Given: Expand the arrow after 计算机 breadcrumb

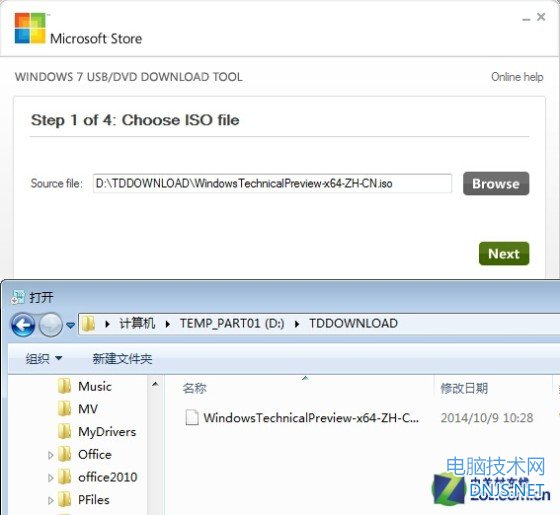Looking at the screenshot, I should click(x=168, y=324).
